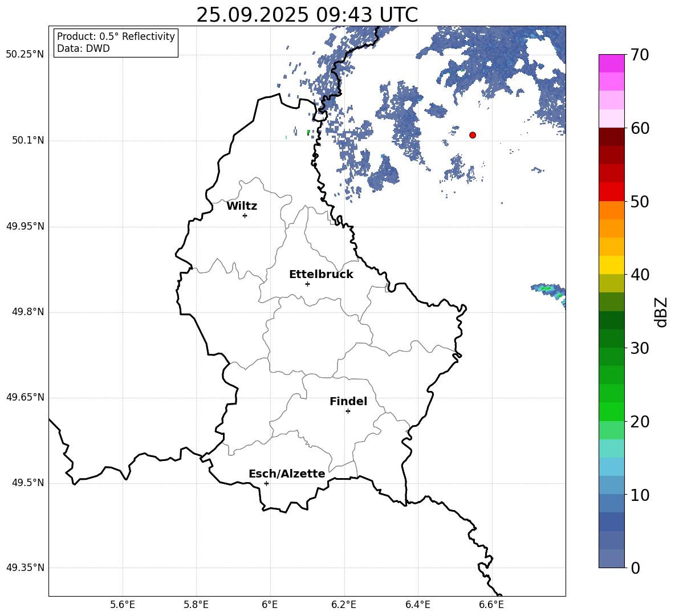
Task: Click the 6.4°E longitude label
Action: 417,605
